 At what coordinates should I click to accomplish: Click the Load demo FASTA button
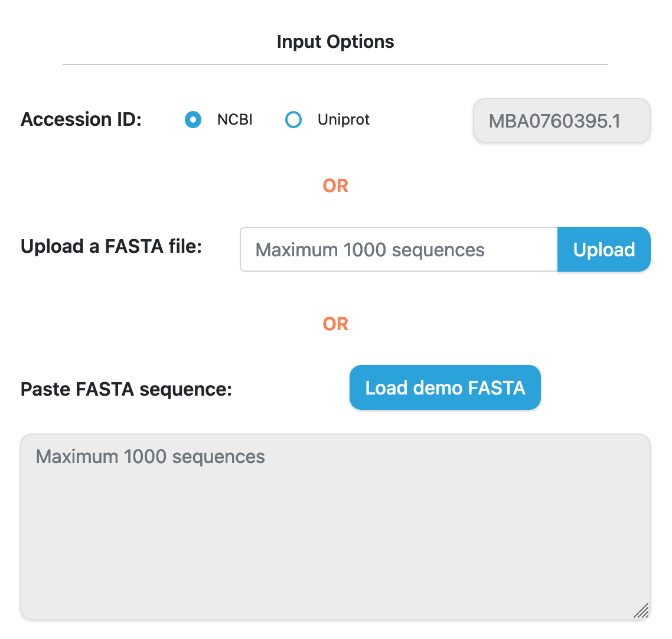tap(445, 387)
